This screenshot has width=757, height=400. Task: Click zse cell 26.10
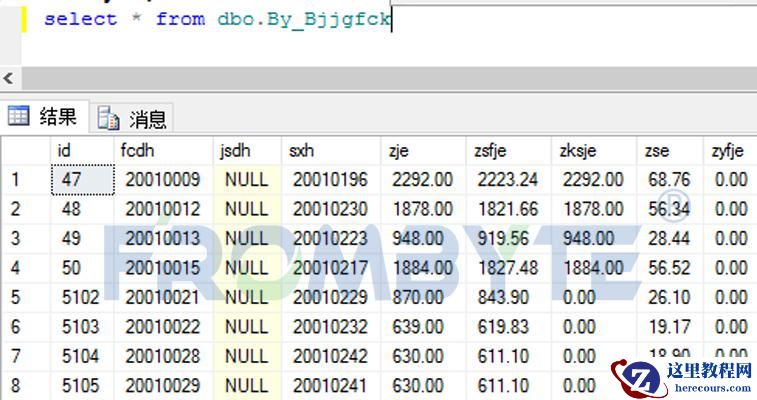(670, 297)
